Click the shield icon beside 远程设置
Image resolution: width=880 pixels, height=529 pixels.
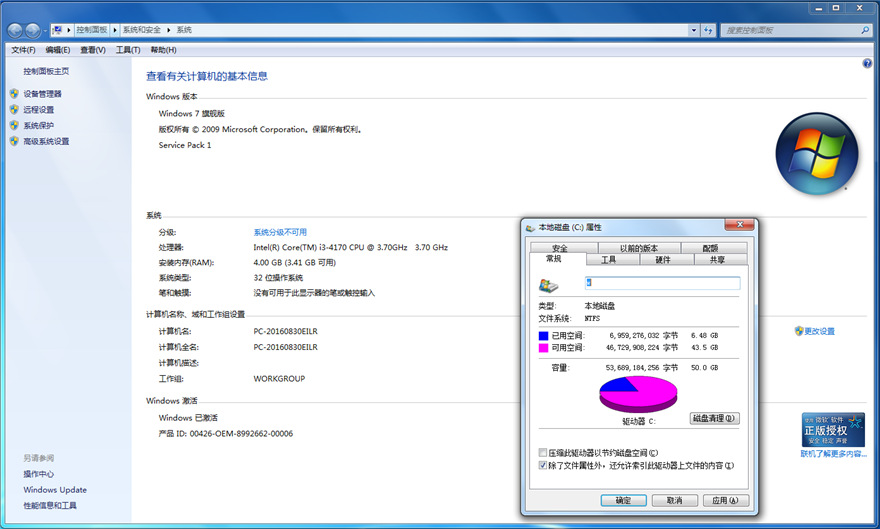point(14,109)
